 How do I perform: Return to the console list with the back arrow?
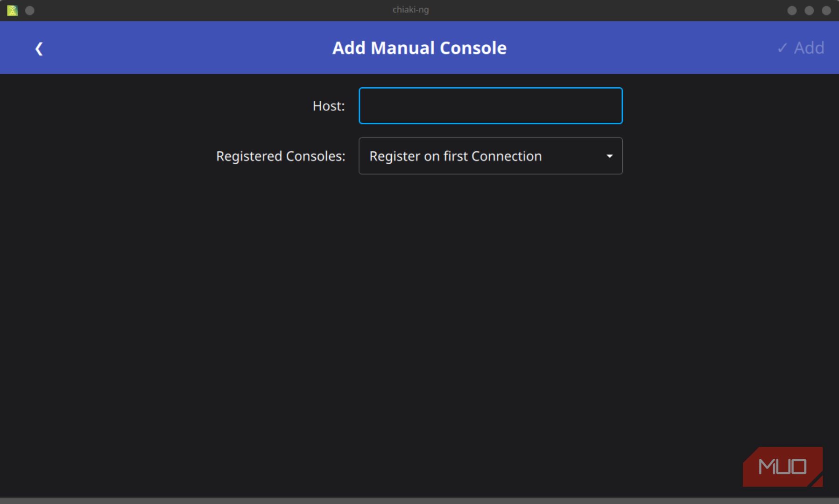[x=39, y=48]
